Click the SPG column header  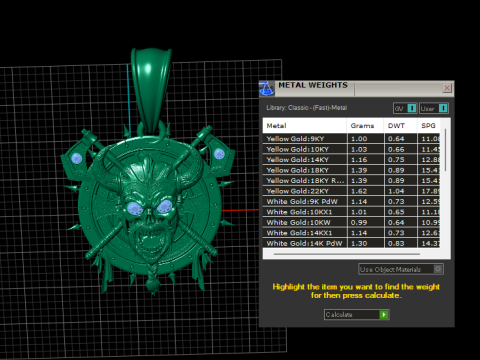coord(429,126)
